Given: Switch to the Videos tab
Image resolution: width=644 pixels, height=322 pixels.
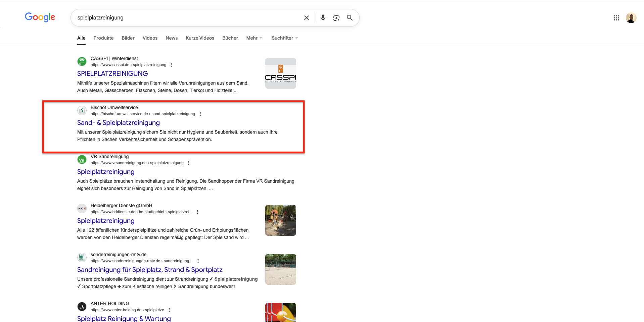Looking at the screenshot, I should tap(150, 38).
